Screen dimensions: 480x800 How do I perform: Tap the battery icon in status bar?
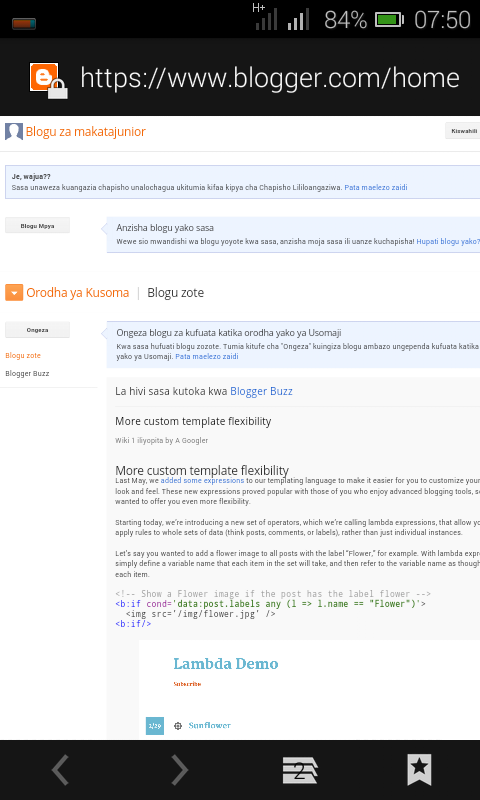coord(389,20)
